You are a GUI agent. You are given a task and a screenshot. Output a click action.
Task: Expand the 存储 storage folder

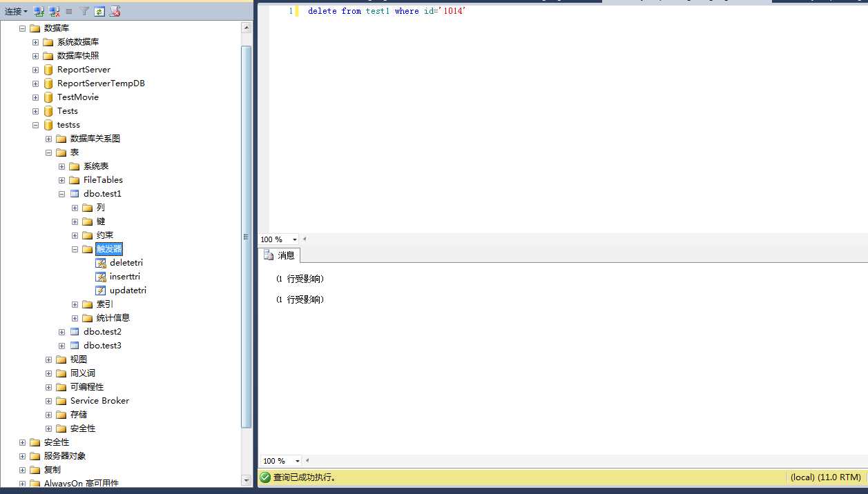click(x=48, y=415)
